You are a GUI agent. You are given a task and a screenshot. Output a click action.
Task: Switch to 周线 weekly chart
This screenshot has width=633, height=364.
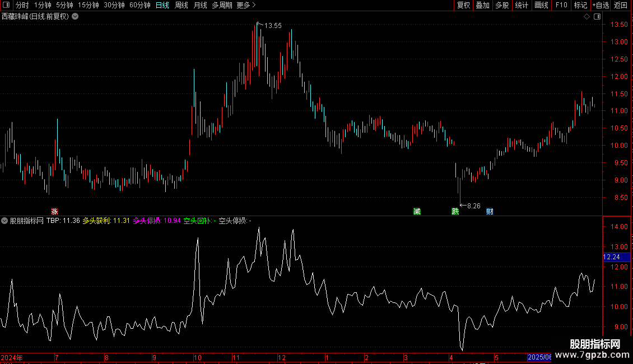tap(181, 5)
